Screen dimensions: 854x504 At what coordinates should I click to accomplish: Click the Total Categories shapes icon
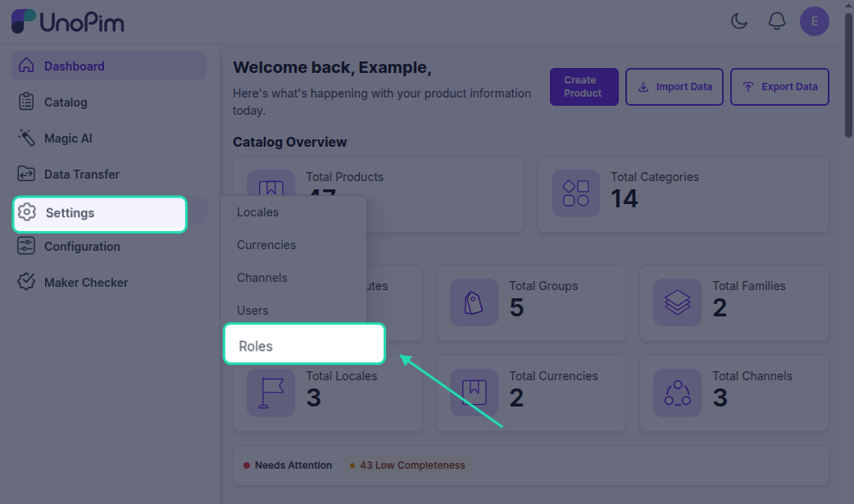click(x=575, y=193)
